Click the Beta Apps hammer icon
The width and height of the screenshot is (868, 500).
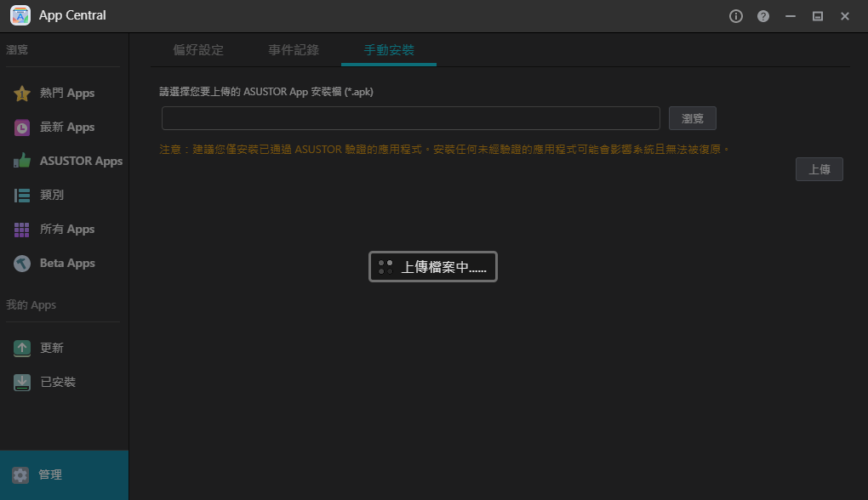[21, 264]
